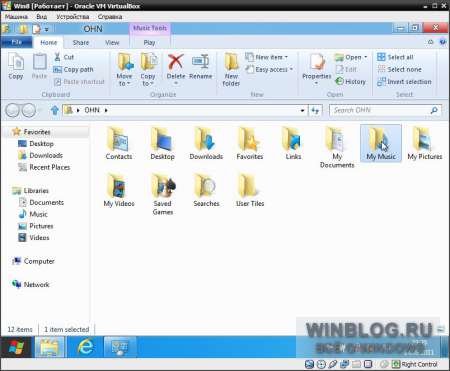450x371 pixels.
Task: Click the red Delete icon
Action: [176, 62]
